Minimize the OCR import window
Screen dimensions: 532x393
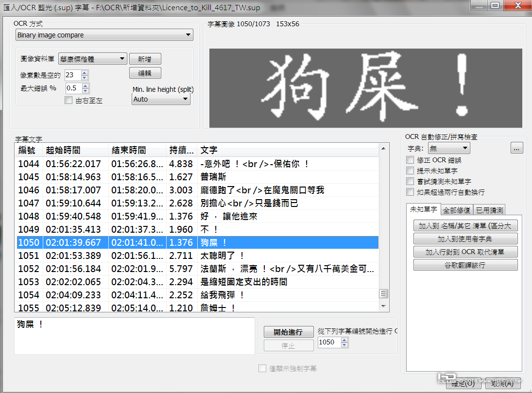pos(479,5)
